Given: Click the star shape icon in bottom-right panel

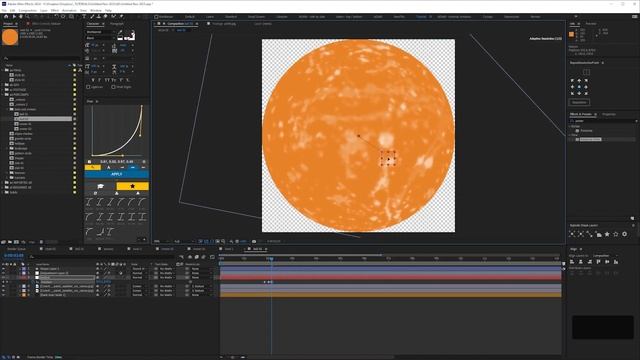Looking at the screenshot, I should pos(607,234).
